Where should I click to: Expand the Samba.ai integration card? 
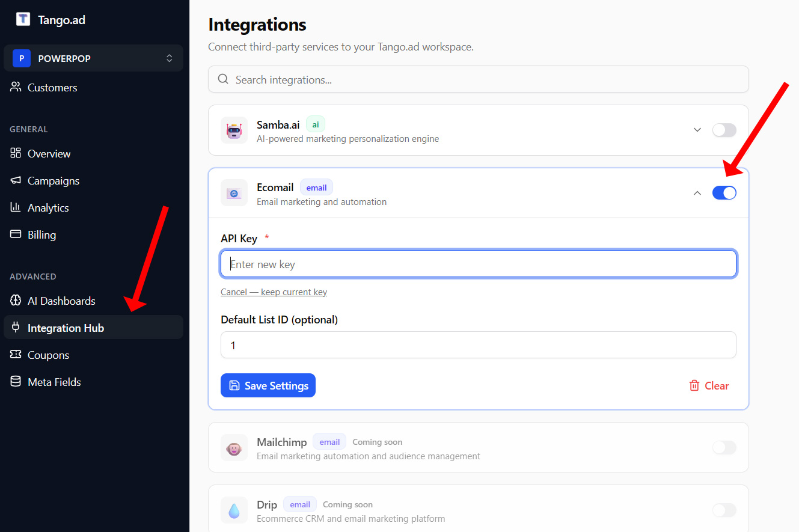tap(697, 130)
